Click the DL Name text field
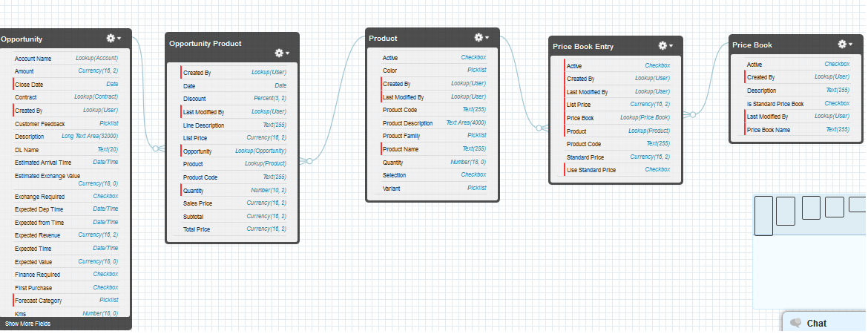This screenshot has width=868, height=334. click(66, 149)
